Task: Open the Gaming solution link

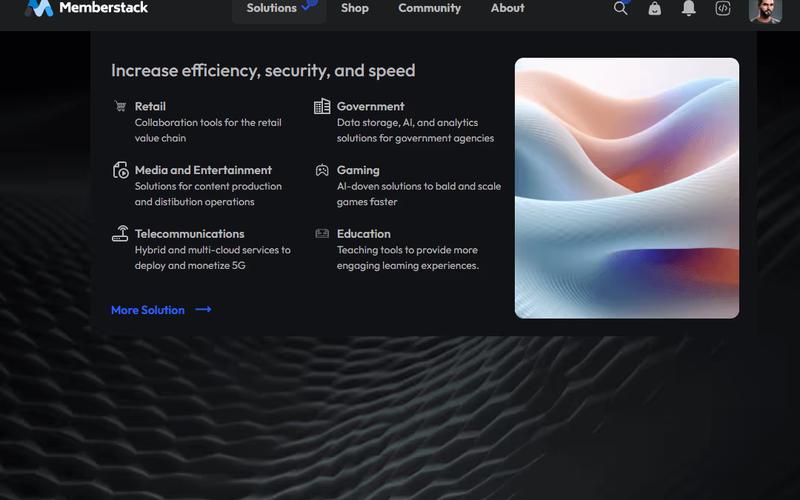Action: pyautogui.click(x=358, y=170)
